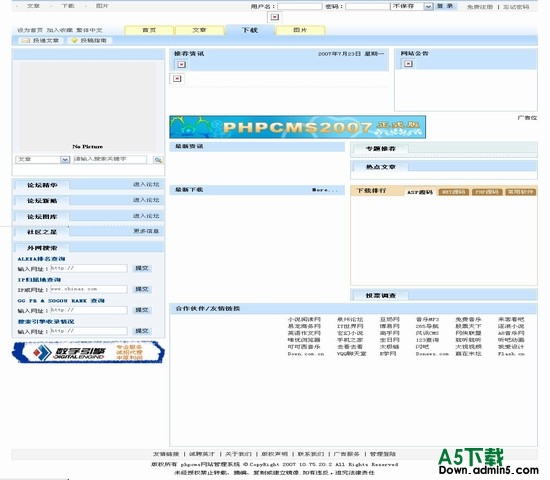Click the 联系我们 footer link
Viewport: 550px width, 480px height.
coord(311,454)
